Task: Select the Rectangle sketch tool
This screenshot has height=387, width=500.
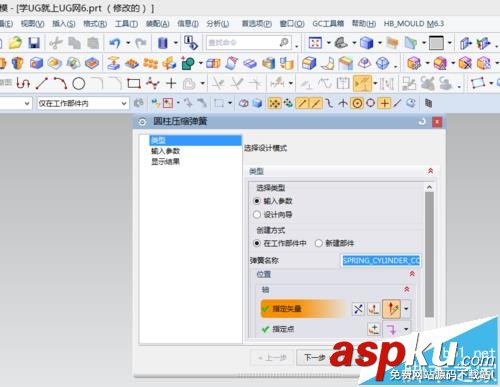Action: [x=134, y=83]
